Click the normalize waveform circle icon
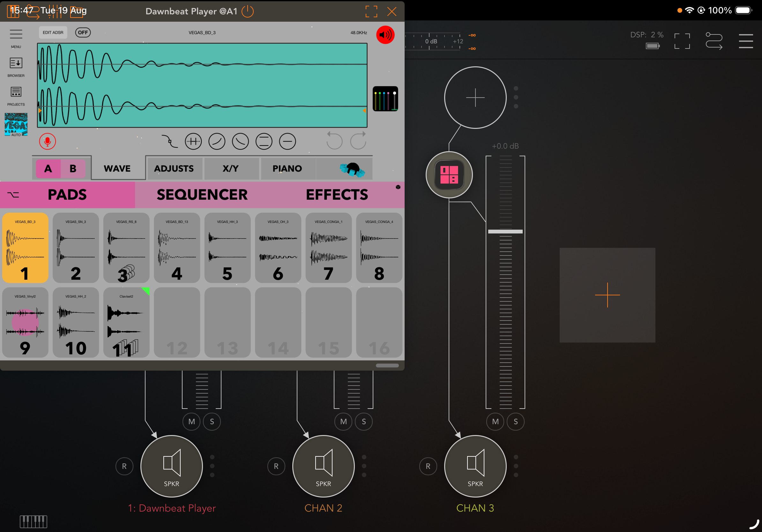Screen dimensions: 762x532 coord(193,142)
